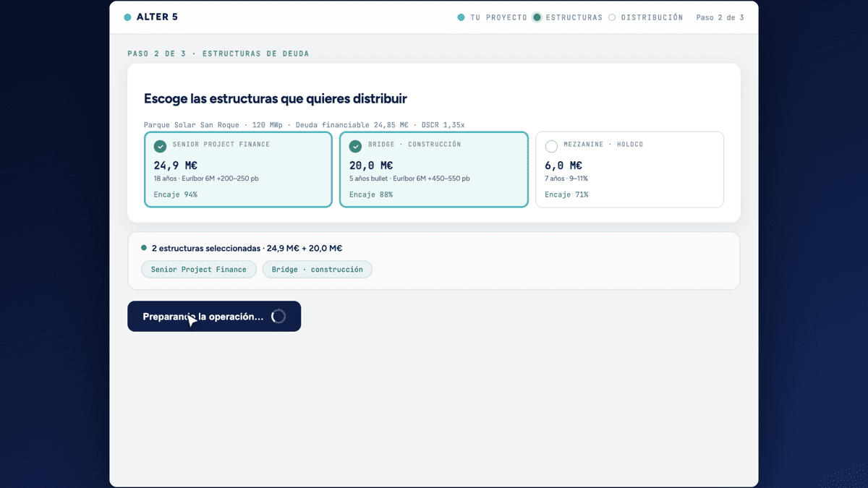Click the Estructuras step indicator dot
The height and width of the screenshot is (488, 868).
[537, 17]
